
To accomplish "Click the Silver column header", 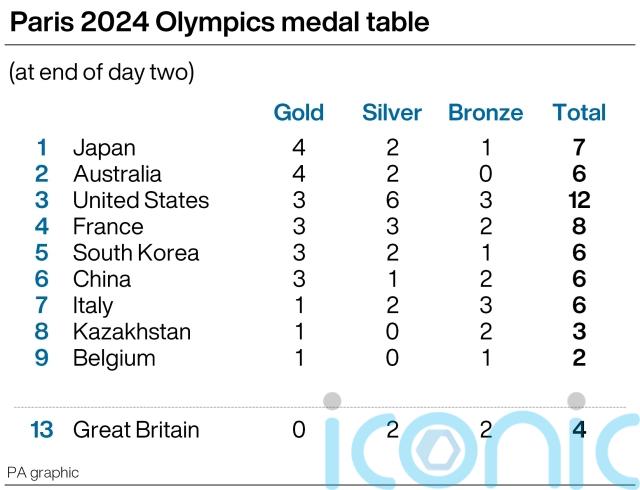I will coord(392,112).
